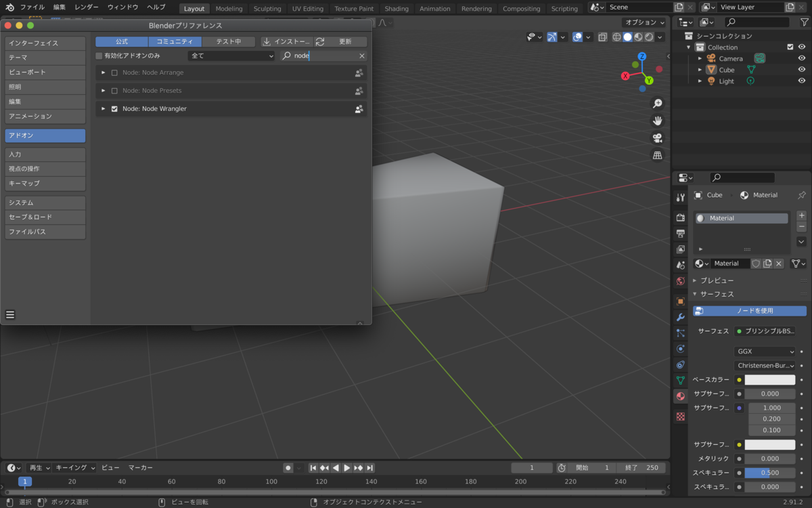
Task: Open the Particle properties tab icon
Action: [x=681, y=333]
